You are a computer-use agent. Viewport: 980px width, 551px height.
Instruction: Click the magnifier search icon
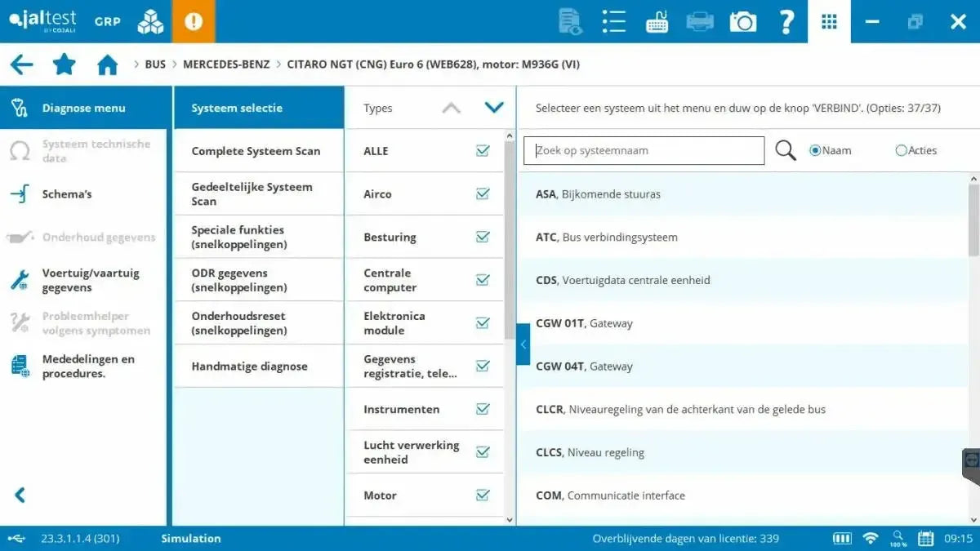point(785,150)
